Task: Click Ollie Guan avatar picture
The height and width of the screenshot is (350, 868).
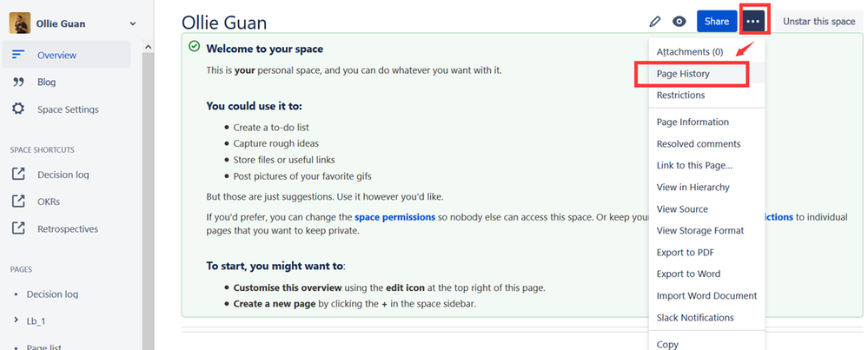Action: (20, 23)
